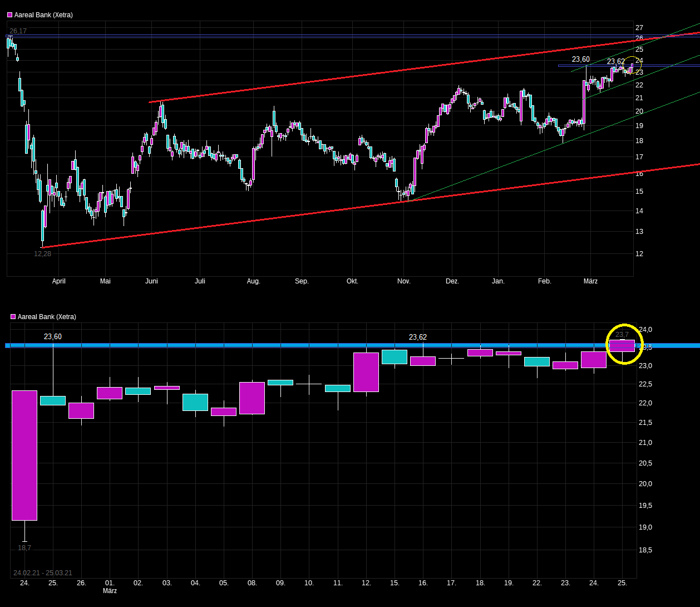700x607 pixels.
Task: Select the Aareal Bank (Xetra) label of upper chart
Action: point(43,15)
